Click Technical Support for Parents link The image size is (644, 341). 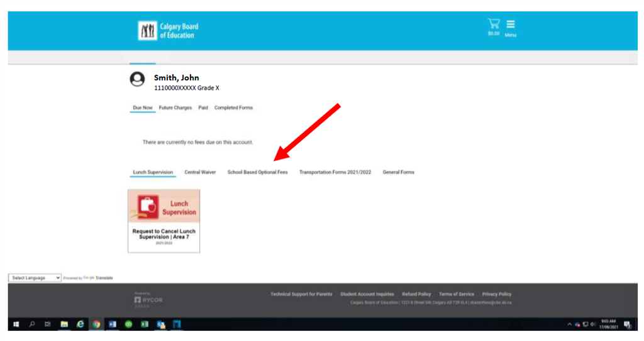[301, 294]
